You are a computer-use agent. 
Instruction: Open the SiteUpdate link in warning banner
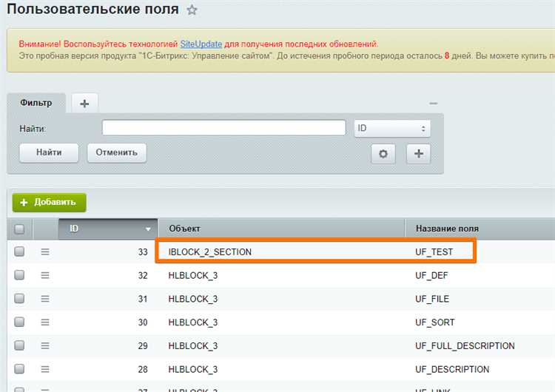201,44
